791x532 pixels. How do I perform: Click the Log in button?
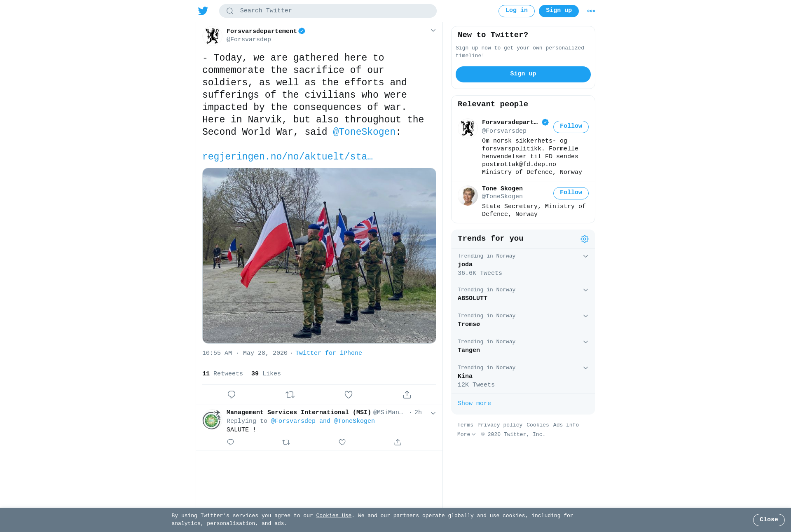[517, 11]
